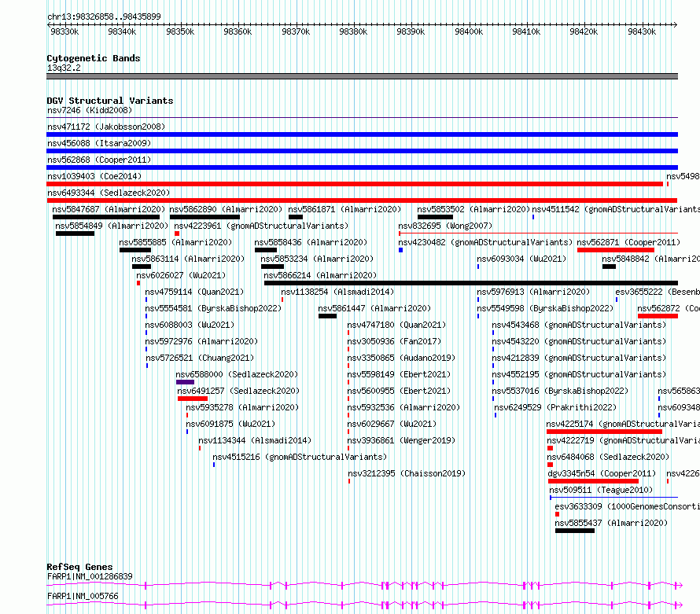Click nsv6088003 (Wu2021) label

coord(190,325)
